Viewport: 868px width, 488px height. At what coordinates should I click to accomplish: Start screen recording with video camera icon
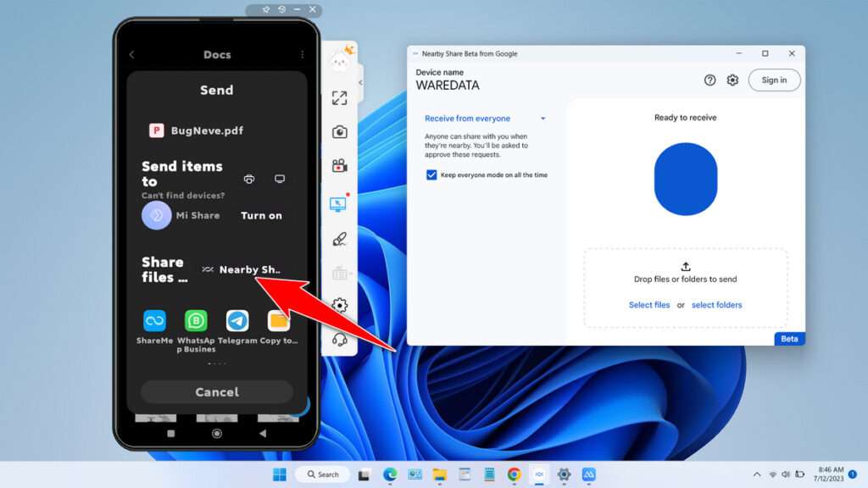click(339, 165)
